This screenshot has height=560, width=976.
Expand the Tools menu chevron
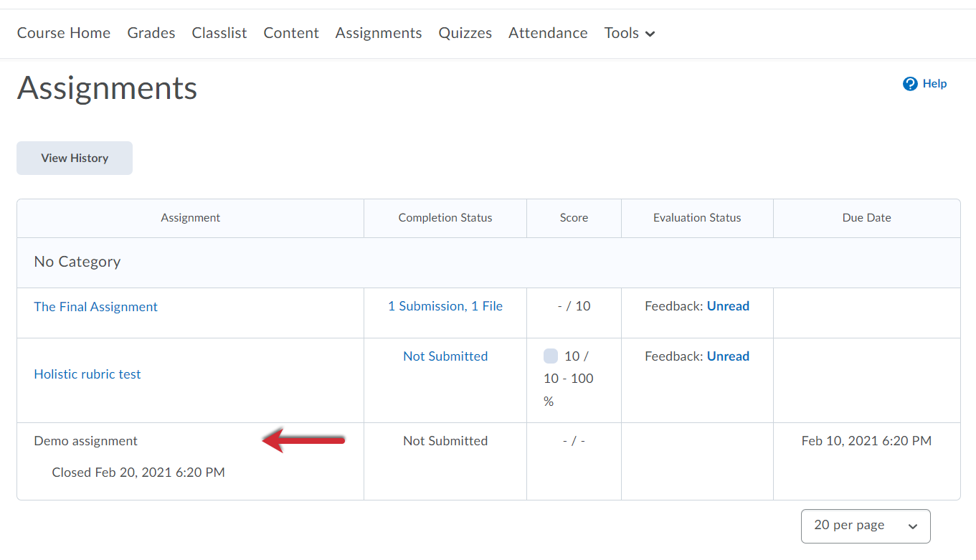tap(650, 33)
